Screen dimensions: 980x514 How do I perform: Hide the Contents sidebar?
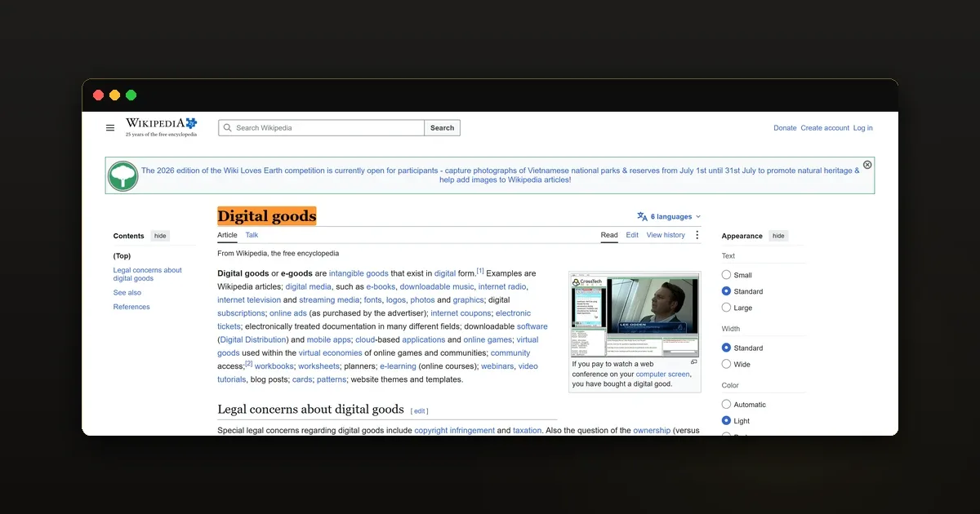tap(160, 236)
